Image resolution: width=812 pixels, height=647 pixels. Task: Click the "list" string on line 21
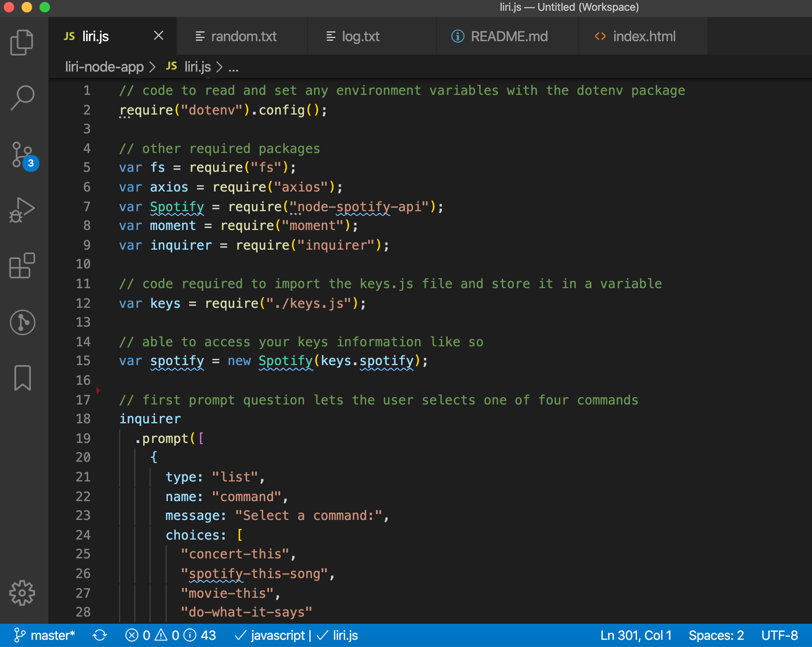pyautogui.click(x=235, y=477)
